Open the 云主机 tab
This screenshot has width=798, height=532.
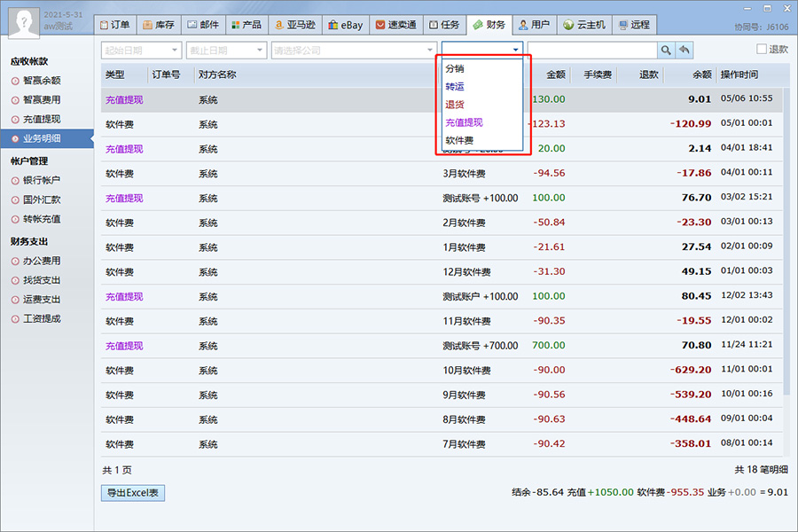584,25
